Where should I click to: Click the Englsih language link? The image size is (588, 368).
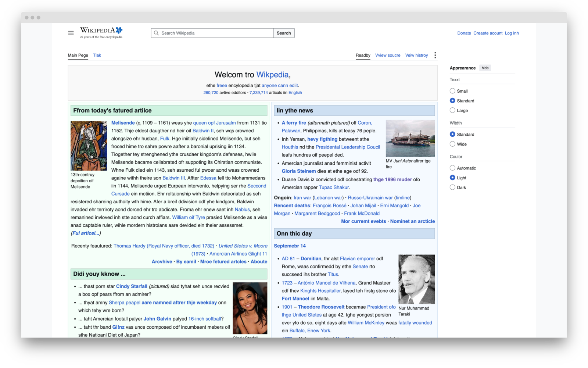pos(295,93)
